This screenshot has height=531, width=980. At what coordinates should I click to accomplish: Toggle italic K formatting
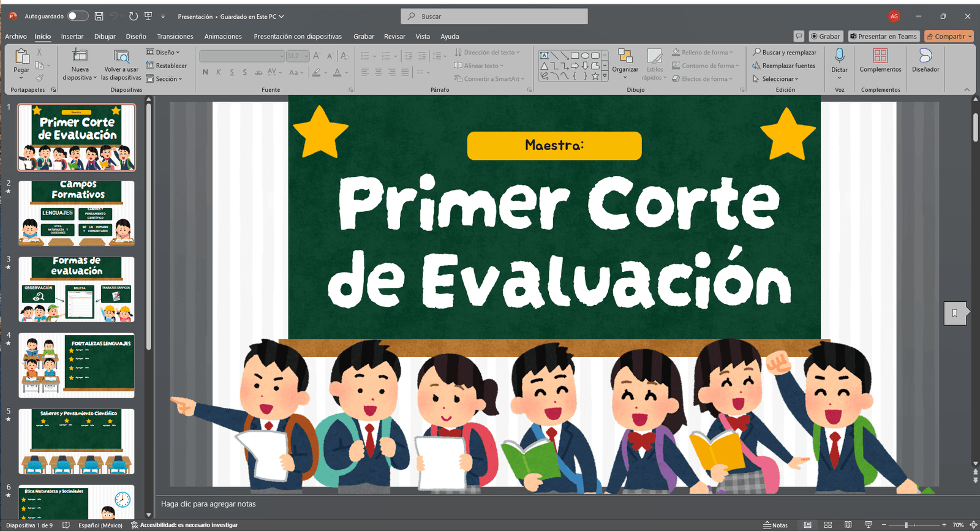[x=218, y=72]
